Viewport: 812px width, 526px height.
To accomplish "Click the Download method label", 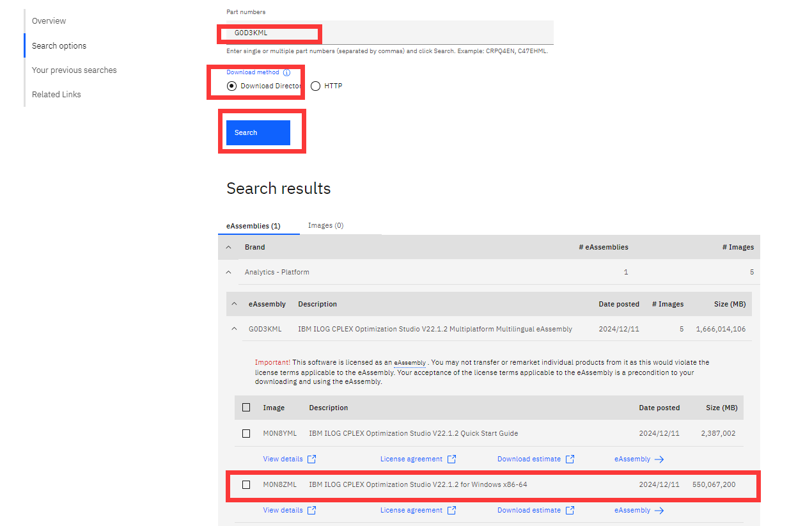I will pyautogui.click(x=253, y=72).
